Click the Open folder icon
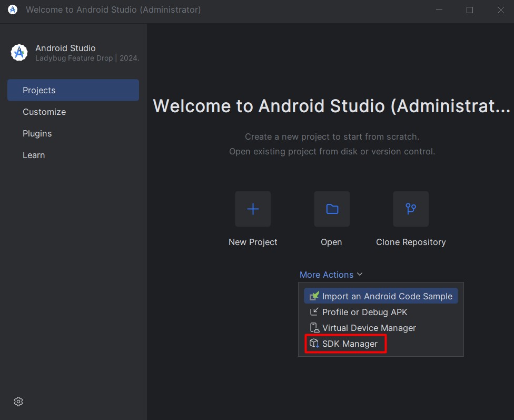Viewport: 514px width, 420px height. (x=332, y=209)
